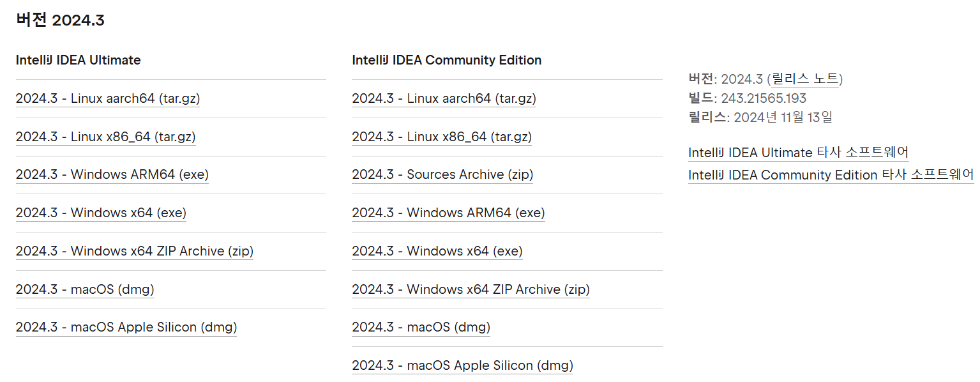Download Community Edition Windows ARM64 exe
Screen dimensions: 980x382
(448, 213)
